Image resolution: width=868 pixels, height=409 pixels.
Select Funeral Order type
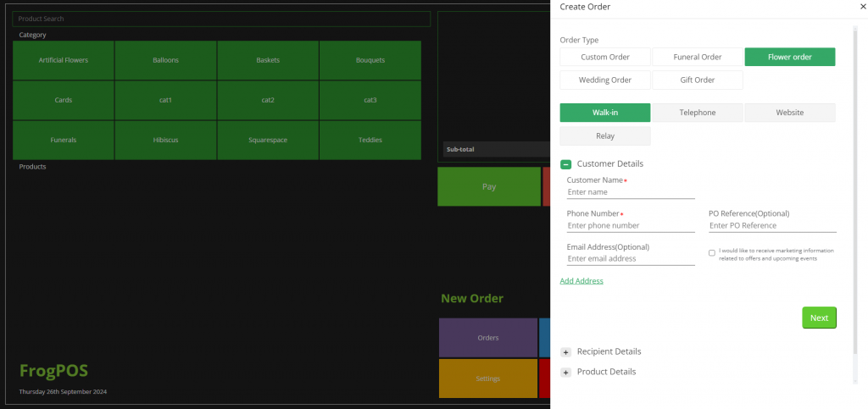coord(698,57)
